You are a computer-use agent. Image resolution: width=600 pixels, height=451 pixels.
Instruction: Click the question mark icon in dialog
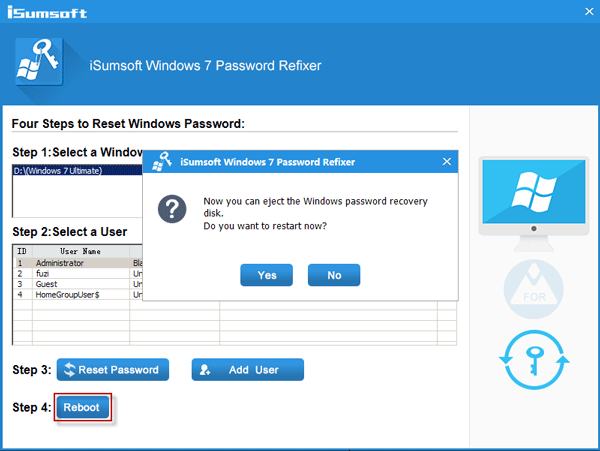(172, 209)
